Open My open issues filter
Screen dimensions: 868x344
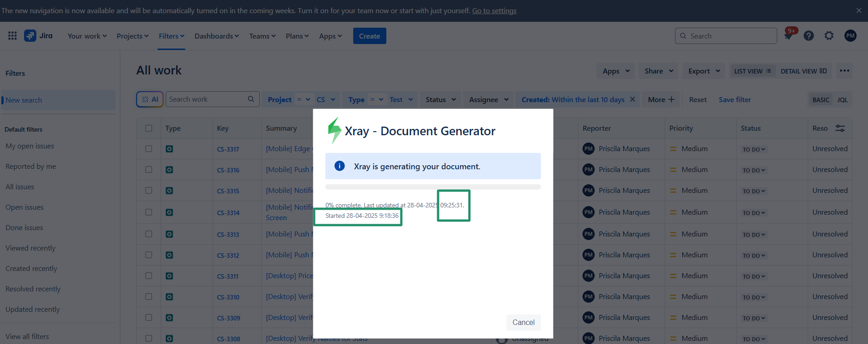pos(30,146)
